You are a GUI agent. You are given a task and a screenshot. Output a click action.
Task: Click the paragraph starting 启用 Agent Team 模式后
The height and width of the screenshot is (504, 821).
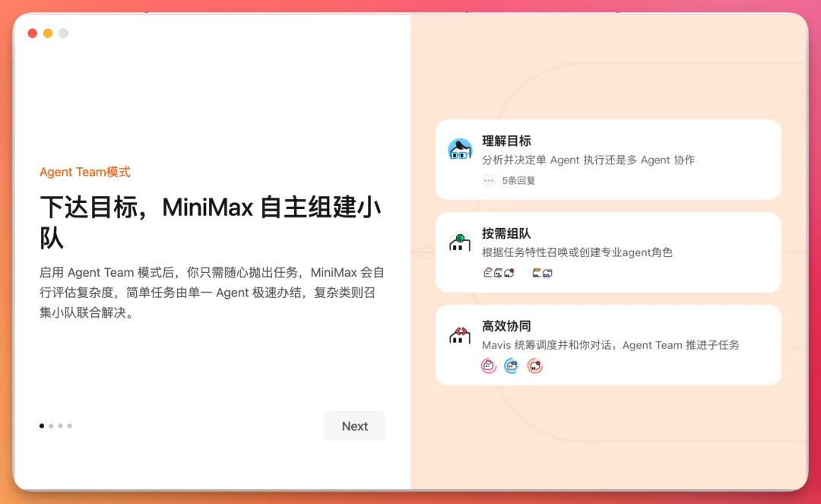212,293
